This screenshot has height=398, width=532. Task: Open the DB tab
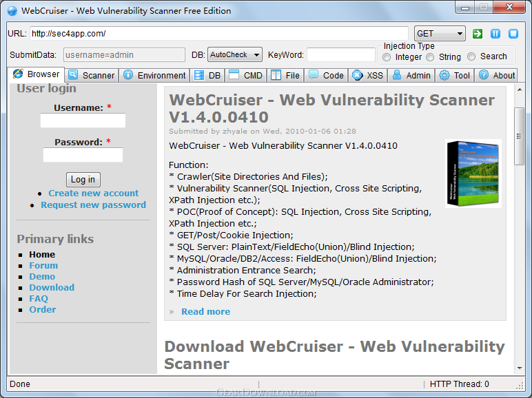tap(207, 75)
